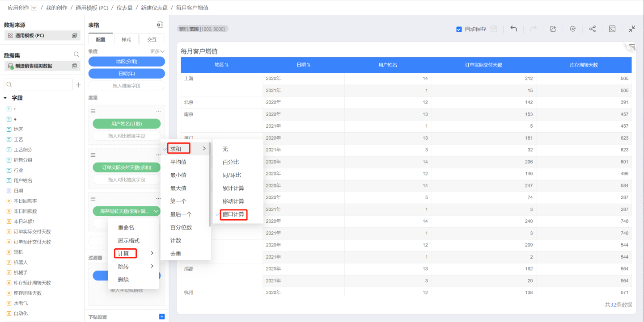This screenshot has width=644, height=322.
Task: Click the blue plus icon for 下钻设置
Action: coord(162,317)
